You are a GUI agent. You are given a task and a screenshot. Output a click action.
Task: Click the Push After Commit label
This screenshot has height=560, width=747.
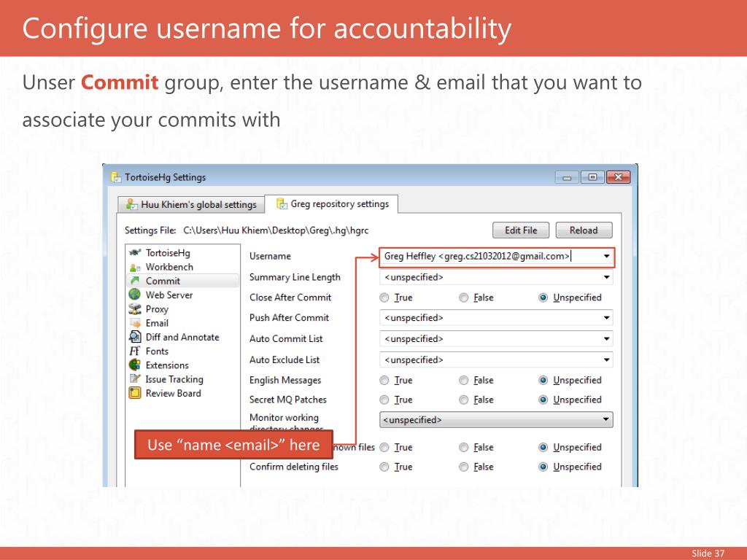(x=289, y=318)
